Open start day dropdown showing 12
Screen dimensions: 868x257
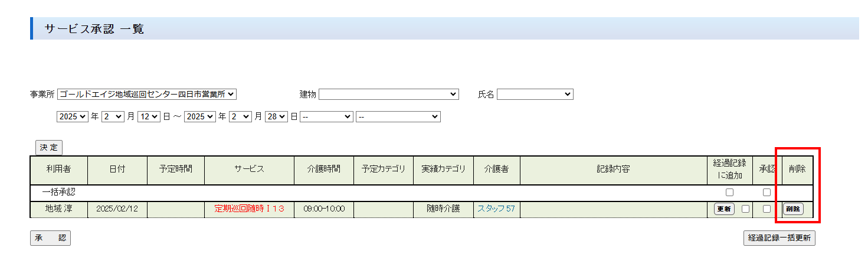(148, 117)
